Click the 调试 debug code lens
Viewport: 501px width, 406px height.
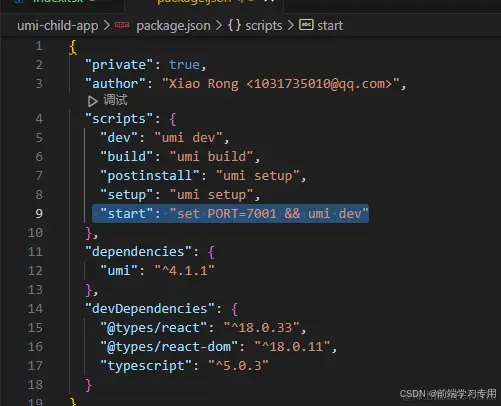tap(115, 100)
